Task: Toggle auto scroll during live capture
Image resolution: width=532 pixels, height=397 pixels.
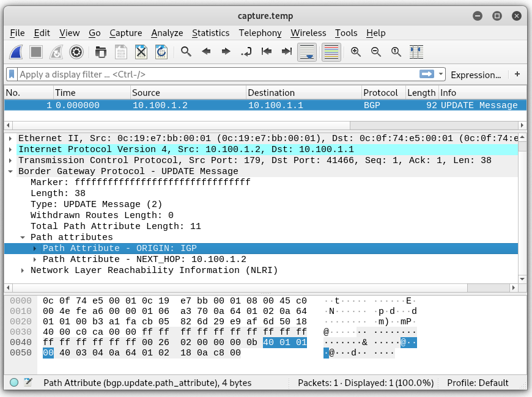Action: tap(307, 52)
